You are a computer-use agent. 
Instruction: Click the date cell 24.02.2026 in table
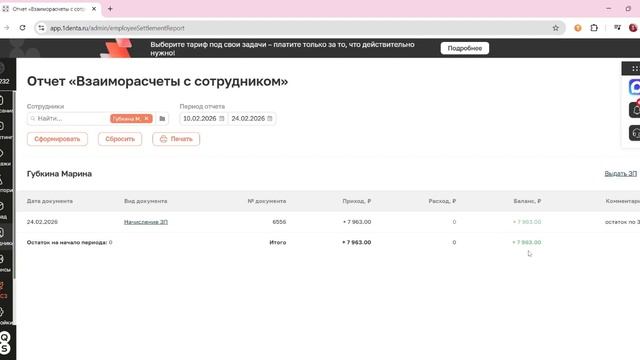pos(42,222)
